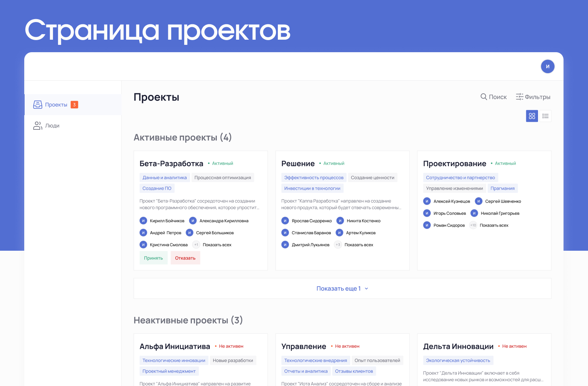588x386 pixels.
Task: Click Кирилл Бойчиков's avatar icon
Action: tap(143, 221)
